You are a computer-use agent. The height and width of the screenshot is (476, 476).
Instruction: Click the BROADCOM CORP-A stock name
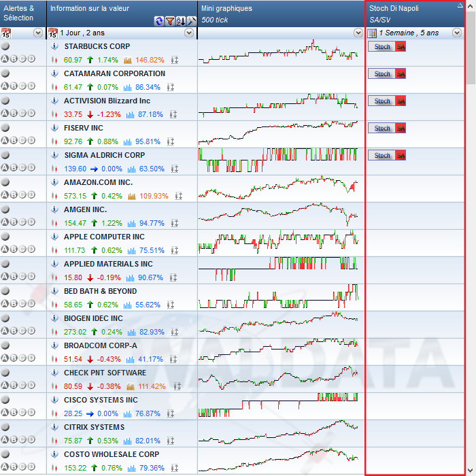point(100,345)
